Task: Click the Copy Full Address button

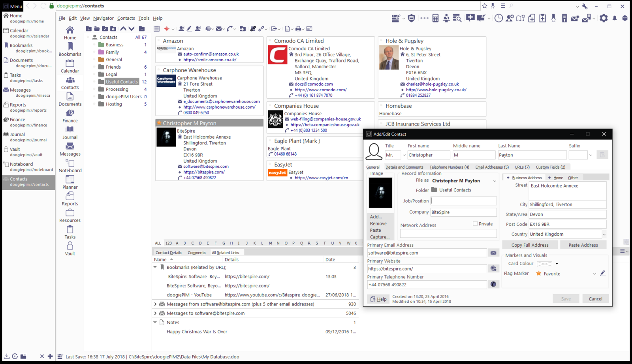Action: pyautogui.click(x=530, y=245)
